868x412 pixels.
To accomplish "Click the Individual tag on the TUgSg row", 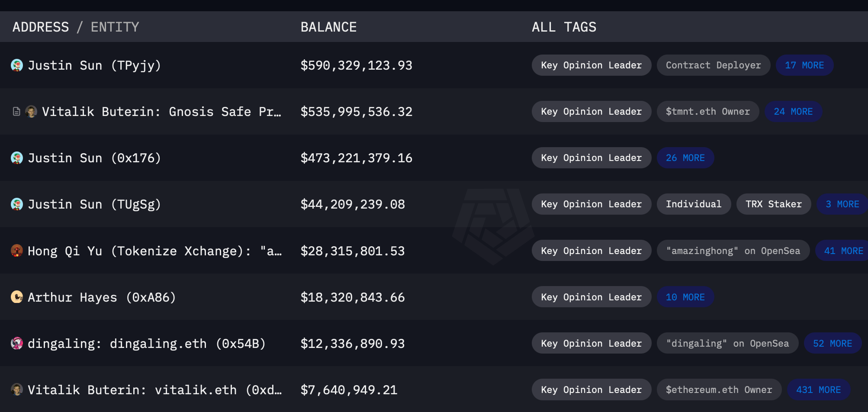I will [694, 204].
